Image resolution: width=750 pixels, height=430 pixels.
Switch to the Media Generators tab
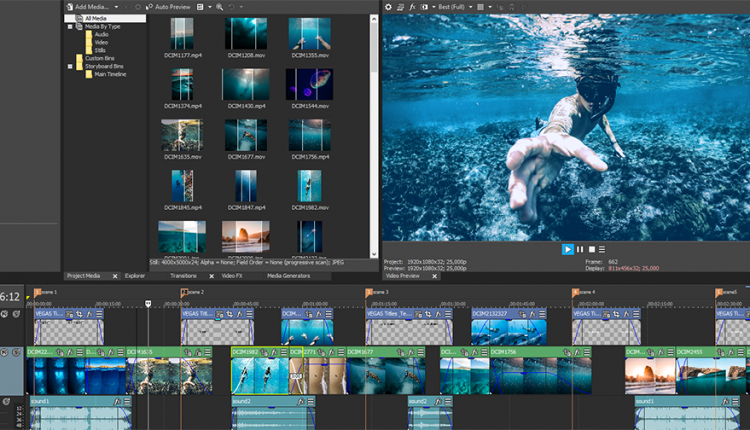[288, 276]
